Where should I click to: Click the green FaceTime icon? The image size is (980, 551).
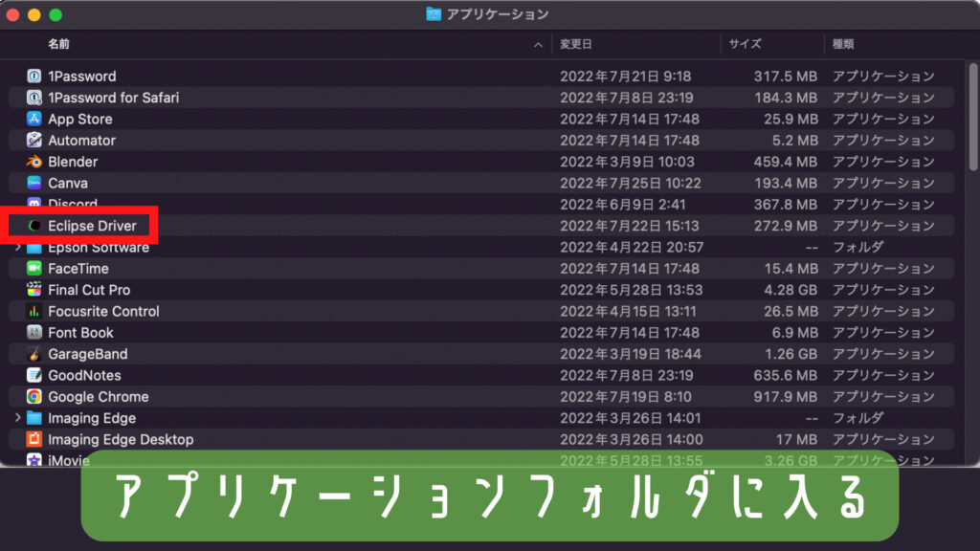tap(33, 269)
